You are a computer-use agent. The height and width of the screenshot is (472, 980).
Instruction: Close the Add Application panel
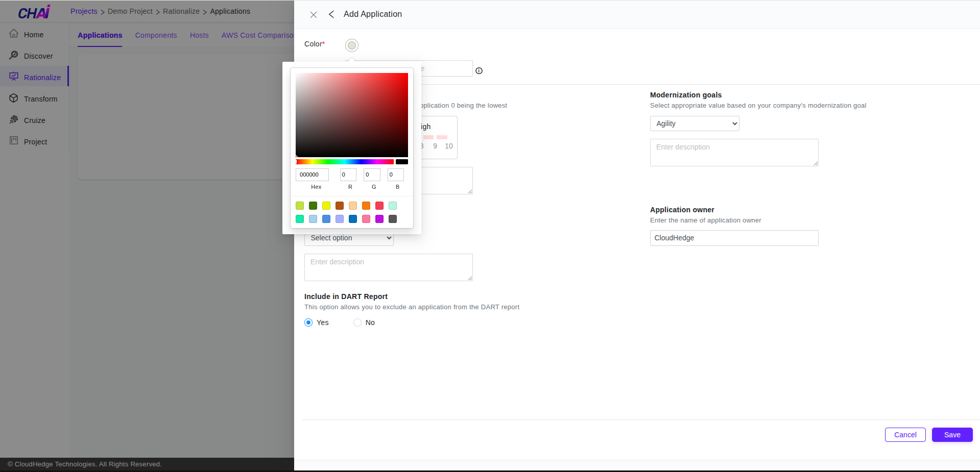pos(313,15)
